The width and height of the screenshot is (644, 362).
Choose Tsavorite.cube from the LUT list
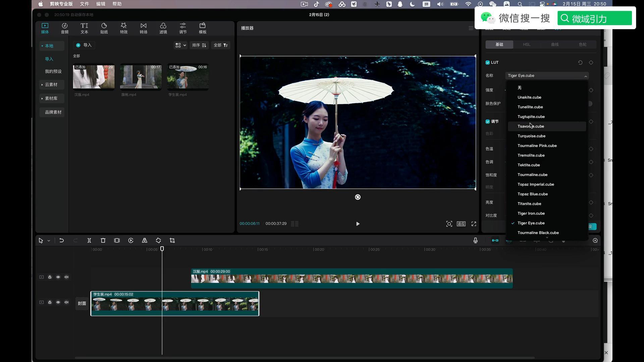pos(547,126)
